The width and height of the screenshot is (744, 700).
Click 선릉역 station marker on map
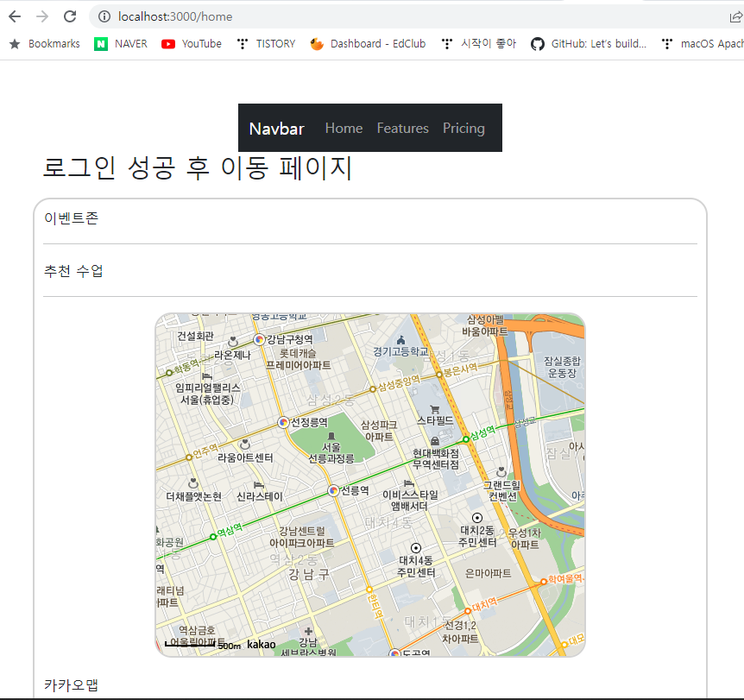tap(333, 491)
